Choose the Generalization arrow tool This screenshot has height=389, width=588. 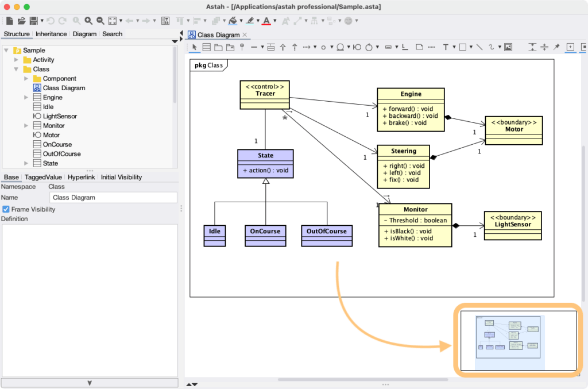coord(283,47)
